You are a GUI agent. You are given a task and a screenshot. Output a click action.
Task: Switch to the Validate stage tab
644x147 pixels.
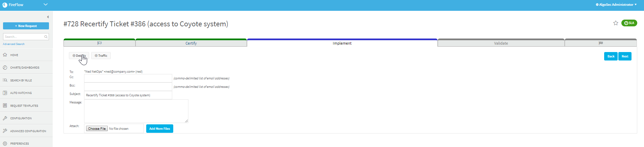pos(501,43)
